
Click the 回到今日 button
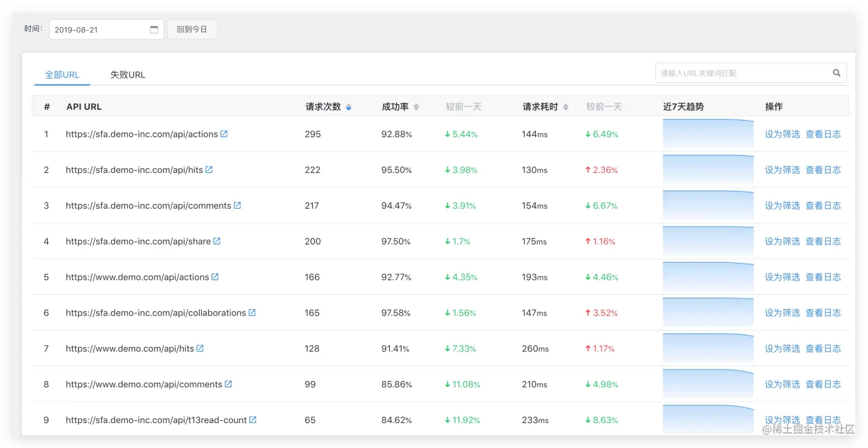point(192,29)
